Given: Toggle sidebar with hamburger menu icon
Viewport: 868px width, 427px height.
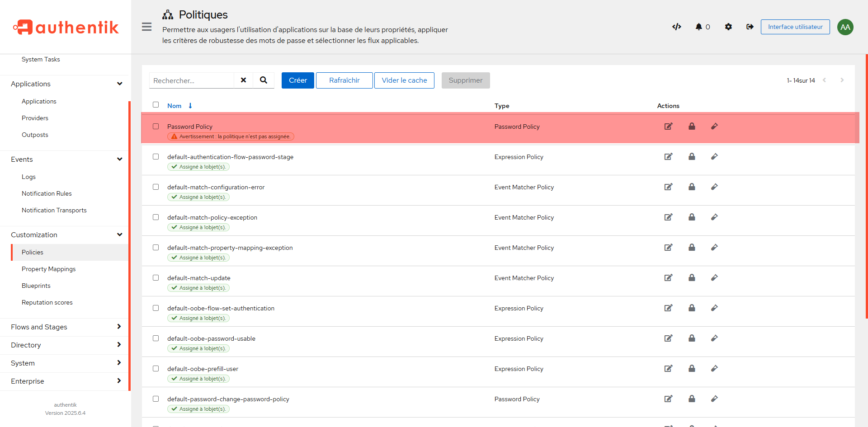Looking at the screenshot, I should pos(146,27).
